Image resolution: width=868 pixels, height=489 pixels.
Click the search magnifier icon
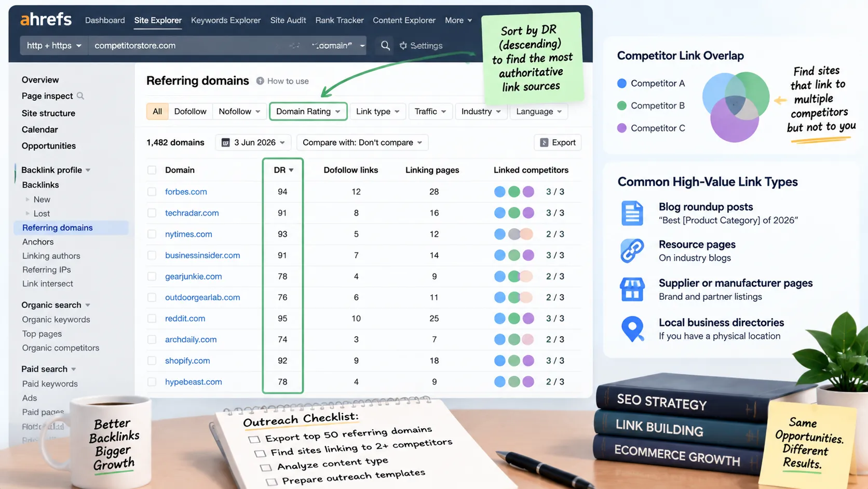[x=385, y=46]
